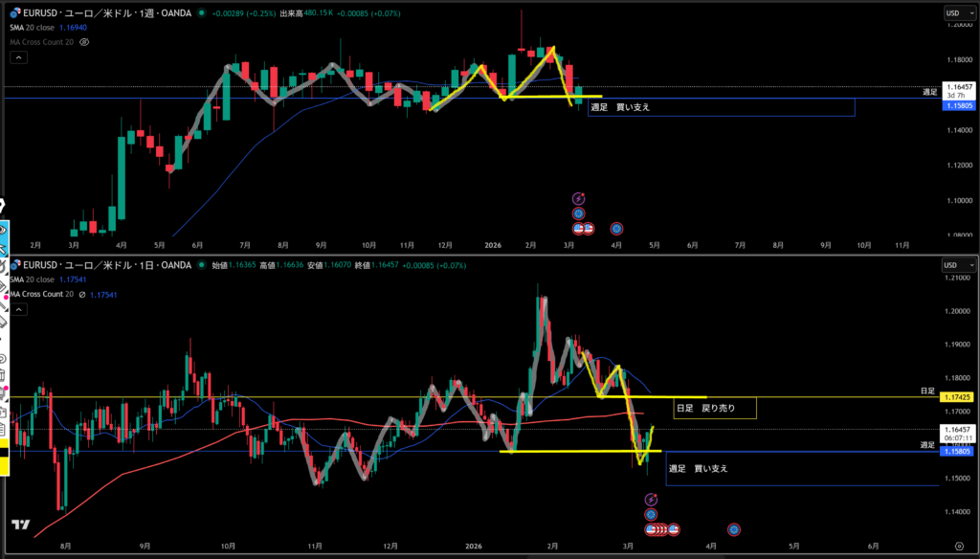This screenshot has height=559, width=980.
Task: Click the isolated April event marker on lower chart
Action: 733,528
